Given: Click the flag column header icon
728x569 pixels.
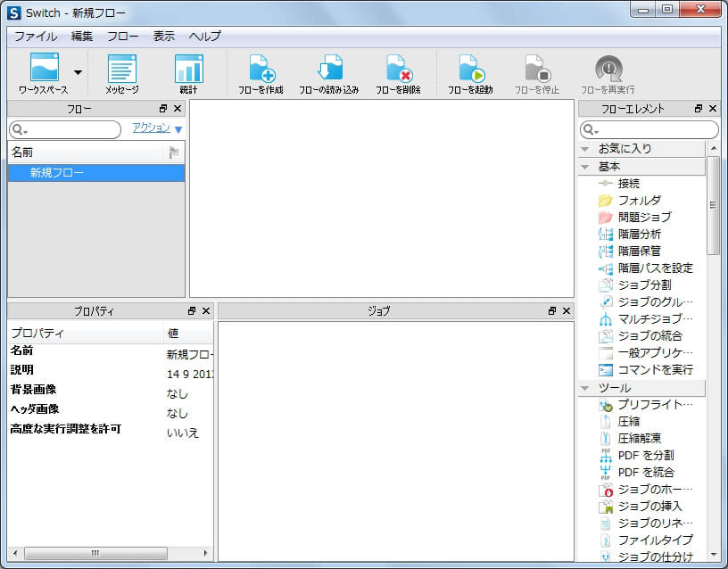Looking at the screenshot, I should click(174, 153).
